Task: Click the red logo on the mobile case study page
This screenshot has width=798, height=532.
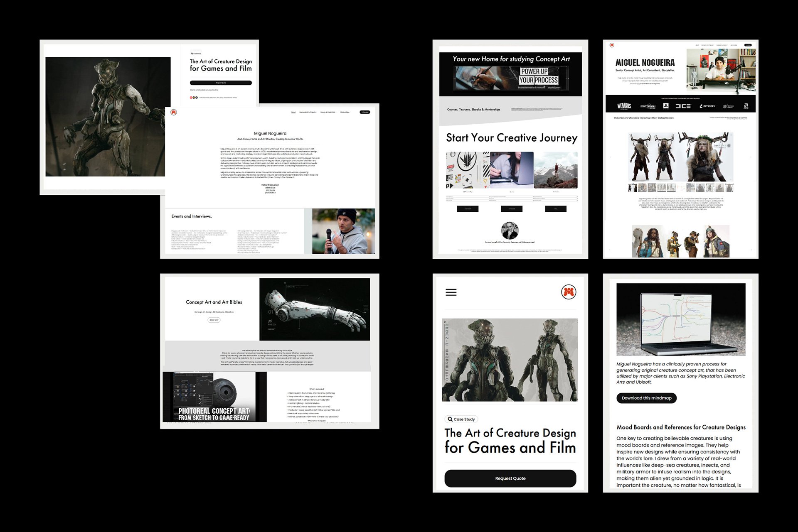Action: tap(569, 292)
